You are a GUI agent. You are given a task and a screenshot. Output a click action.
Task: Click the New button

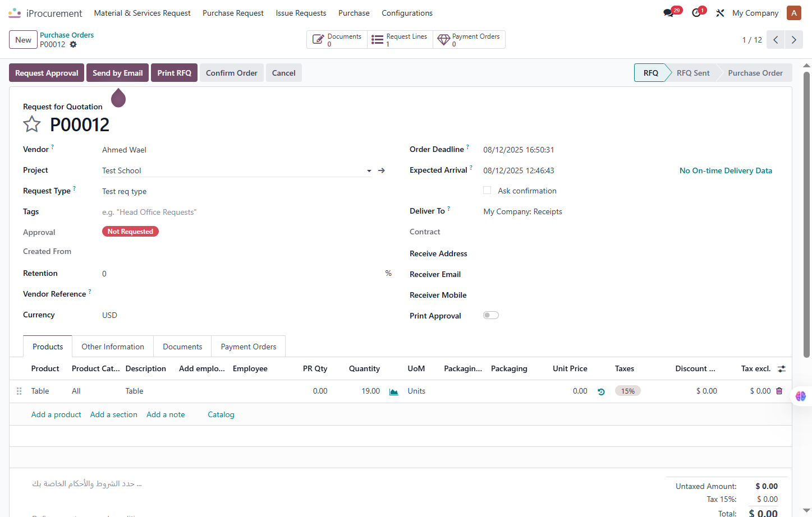pyautogui.click(x=24, y=40)
